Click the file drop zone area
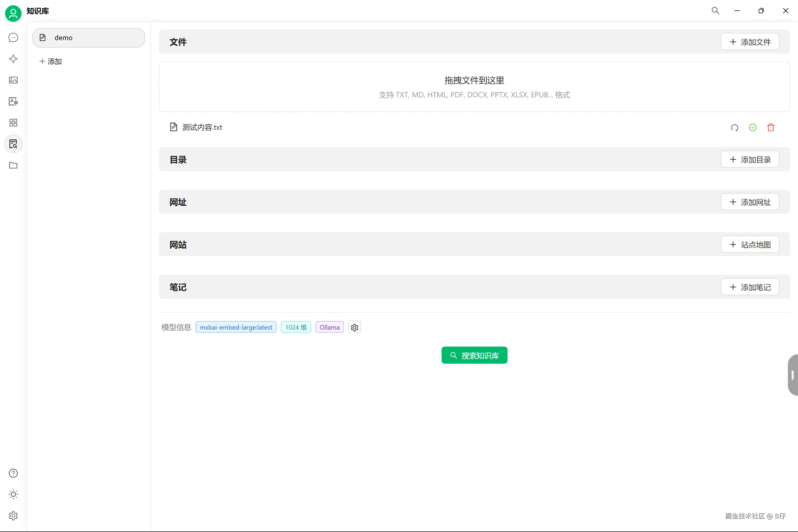This screenshot has height=532, width=798. tap(474, 87)
